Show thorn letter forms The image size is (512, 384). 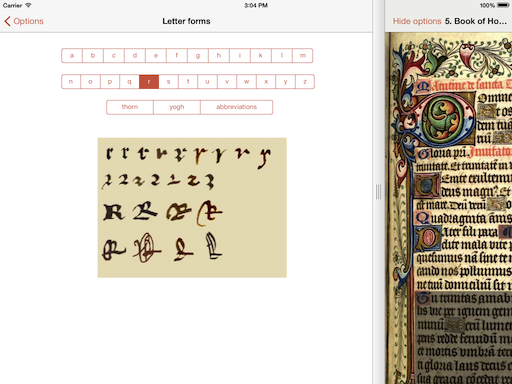point(130,107)
